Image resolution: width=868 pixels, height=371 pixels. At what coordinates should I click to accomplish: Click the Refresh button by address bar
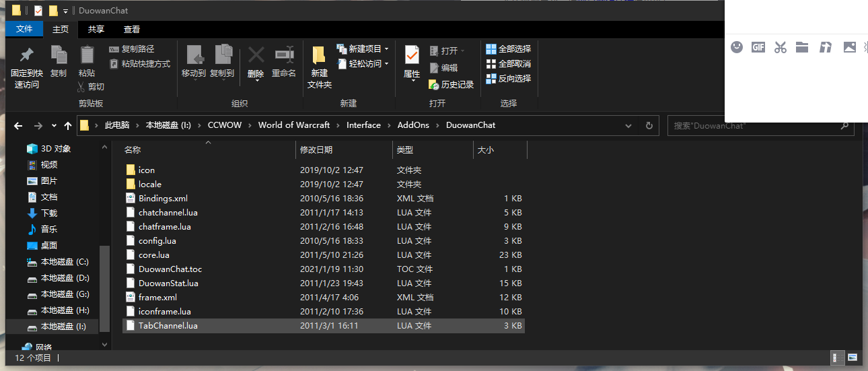(x=649, y=126)
